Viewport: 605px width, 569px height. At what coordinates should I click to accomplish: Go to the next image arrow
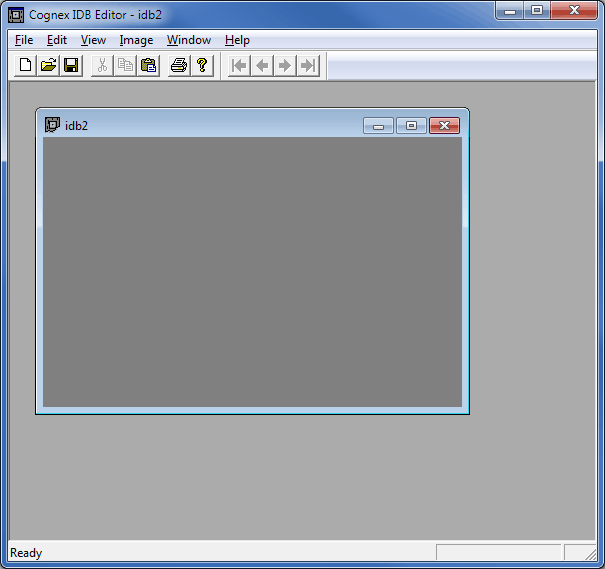[285, 66]
